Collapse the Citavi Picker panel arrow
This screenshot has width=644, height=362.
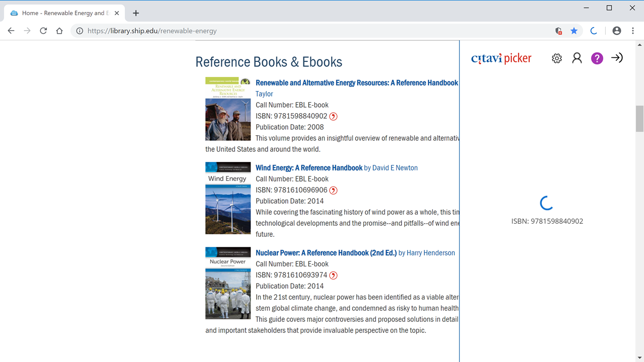click(617, 58)
